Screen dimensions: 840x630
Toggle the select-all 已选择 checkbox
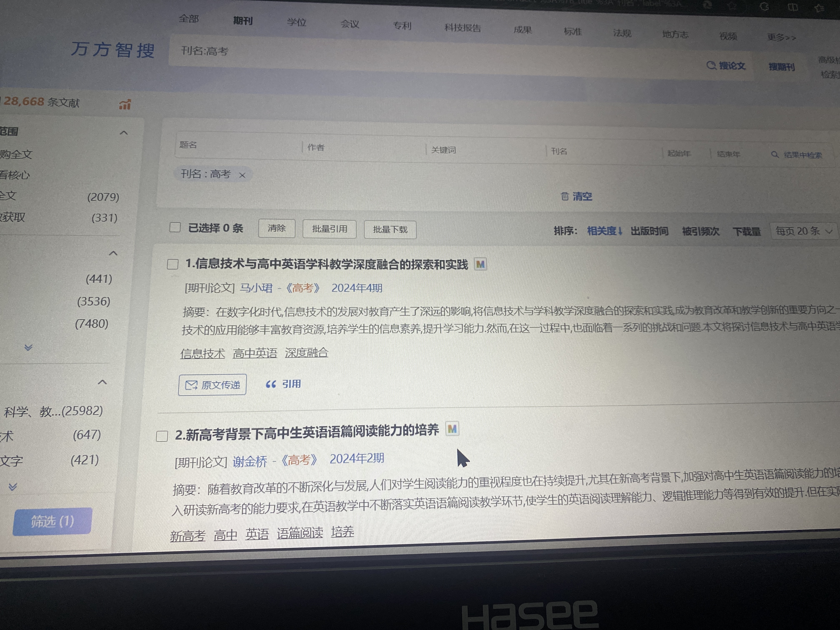point(175,227)
